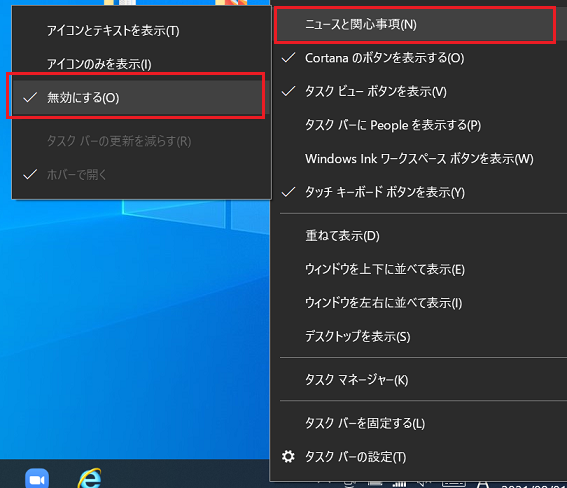Toggle タスク バーを固定する(L)

pos(419,423)
